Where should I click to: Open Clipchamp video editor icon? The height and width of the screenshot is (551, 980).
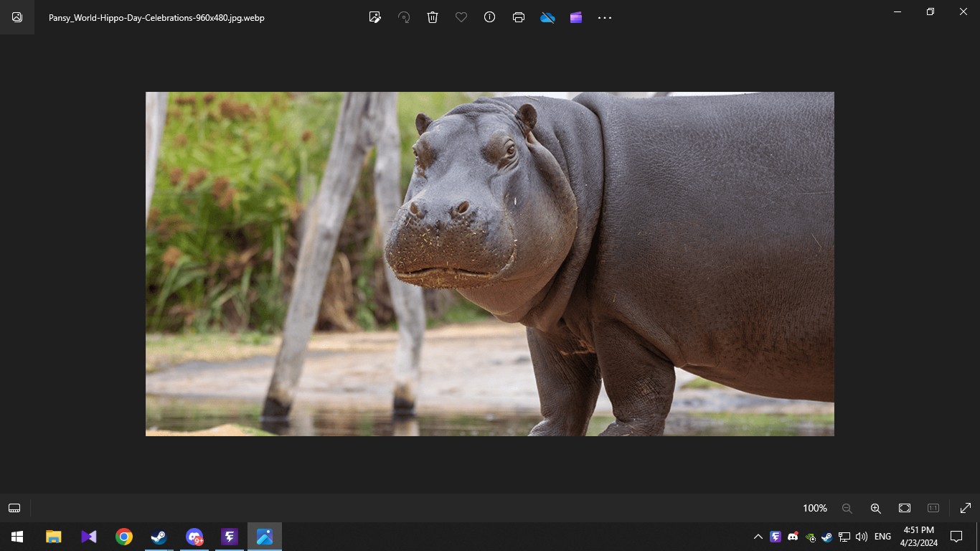(x=576, y=17)
